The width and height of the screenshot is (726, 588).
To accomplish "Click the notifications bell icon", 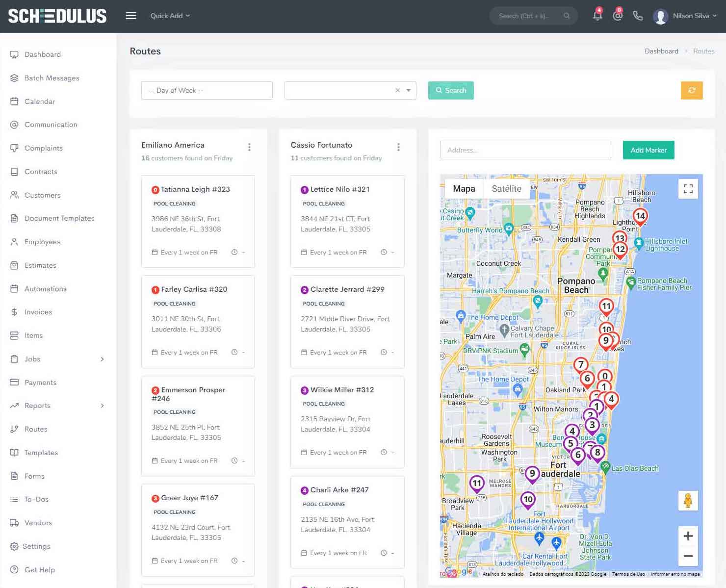I will coord(597,16).
